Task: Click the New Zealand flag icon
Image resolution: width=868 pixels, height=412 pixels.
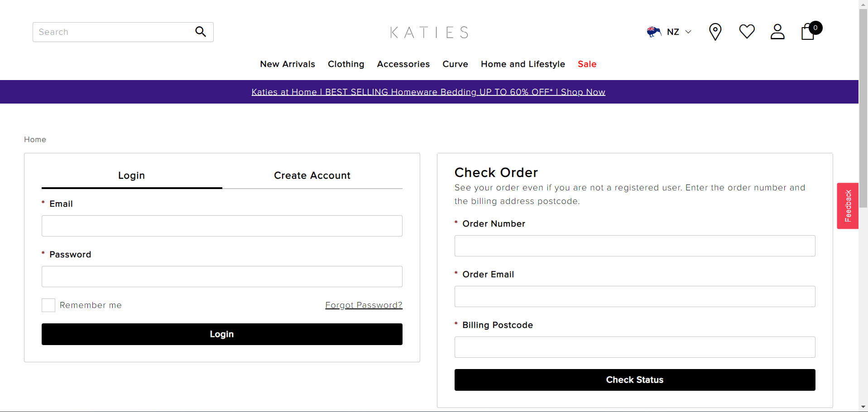Action: pyautogui.click(x=654, y=32)
